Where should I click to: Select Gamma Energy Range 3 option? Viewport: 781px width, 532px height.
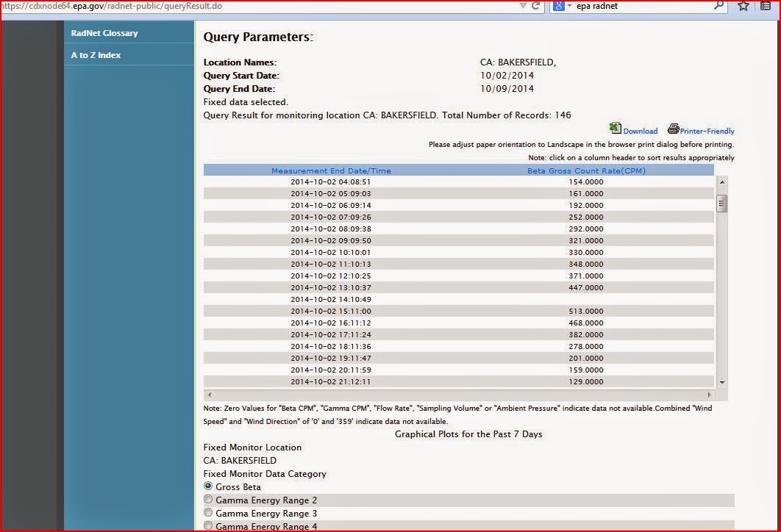(x=208, y=513)
